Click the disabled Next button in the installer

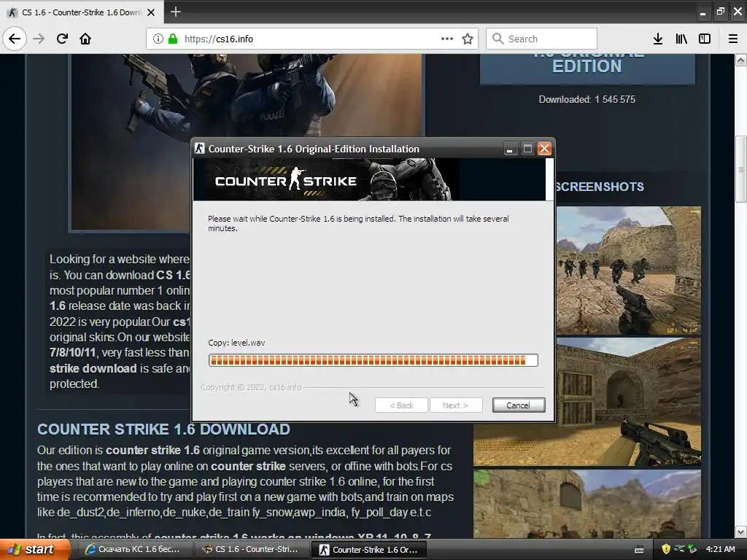coord(455,405)
